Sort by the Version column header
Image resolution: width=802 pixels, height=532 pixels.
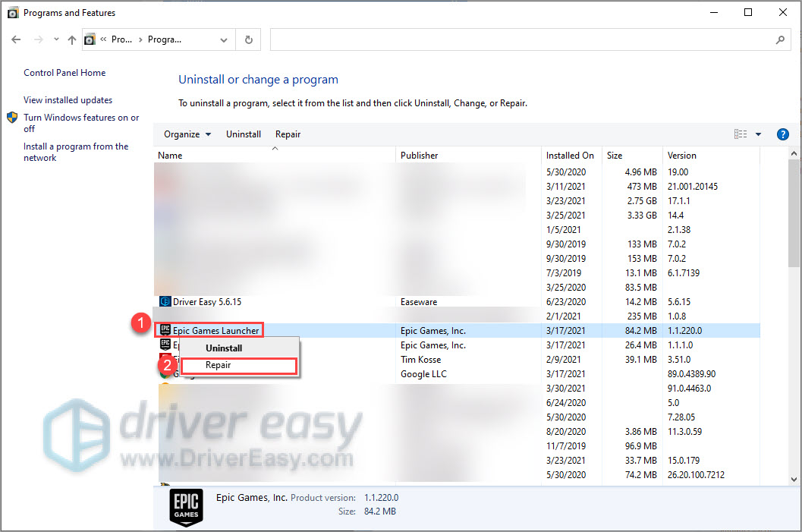click(x=712, y=155)
